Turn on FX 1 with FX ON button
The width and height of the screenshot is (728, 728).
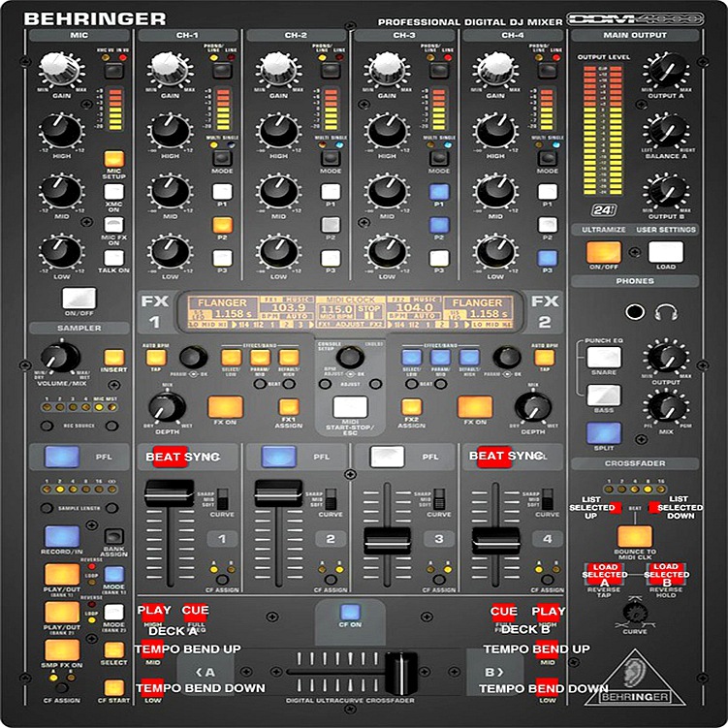[225, 407]
